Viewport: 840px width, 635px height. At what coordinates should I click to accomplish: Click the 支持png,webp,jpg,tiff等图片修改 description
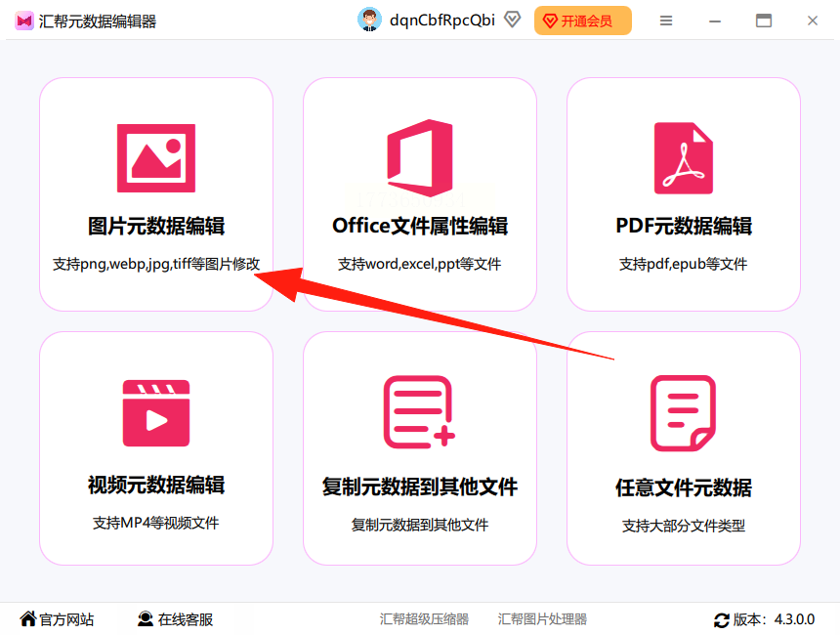point(156,264)
